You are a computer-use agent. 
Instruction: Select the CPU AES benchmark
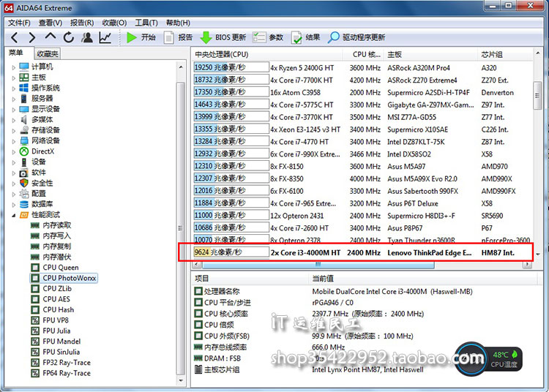51,299
